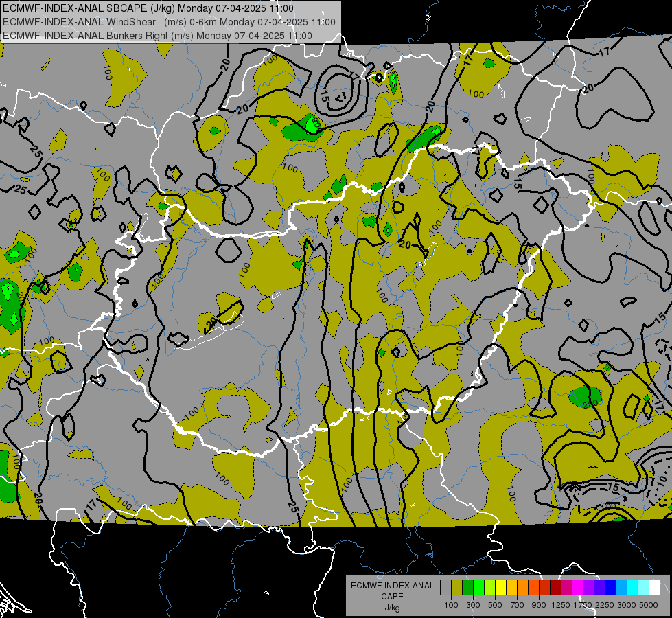Click the orange swatch above 700

click(523, 587)
